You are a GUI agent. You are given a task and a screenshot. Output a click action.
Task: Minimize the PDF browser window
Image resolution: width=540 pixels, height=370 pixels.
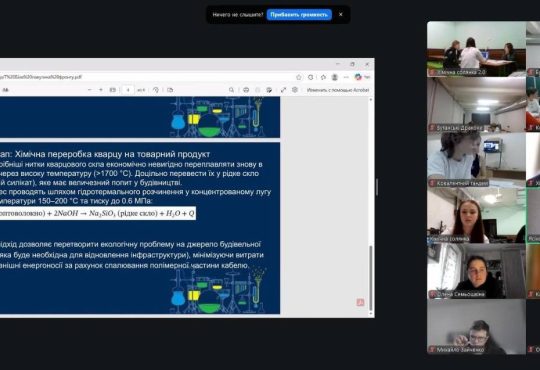point(338,64)
